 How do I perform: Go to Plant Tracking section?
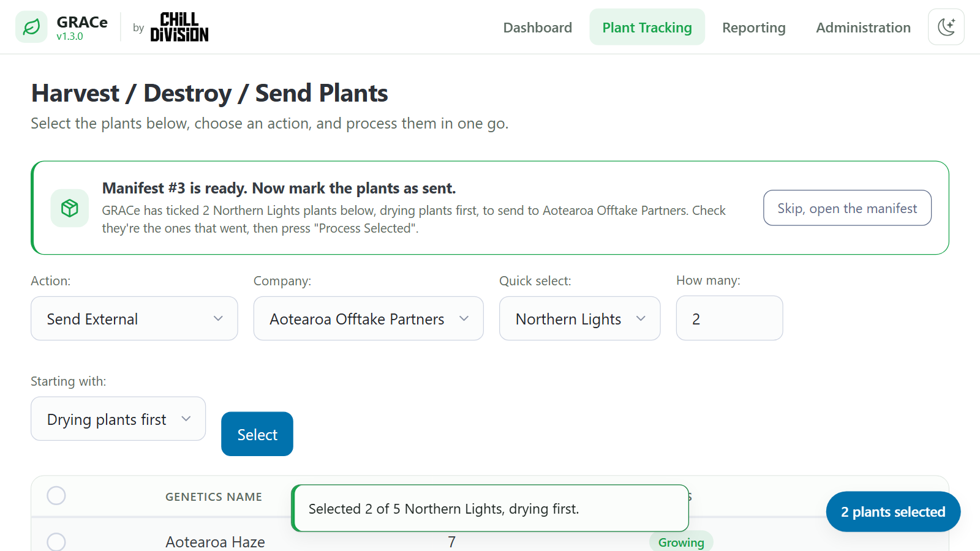tap(647, 28)
